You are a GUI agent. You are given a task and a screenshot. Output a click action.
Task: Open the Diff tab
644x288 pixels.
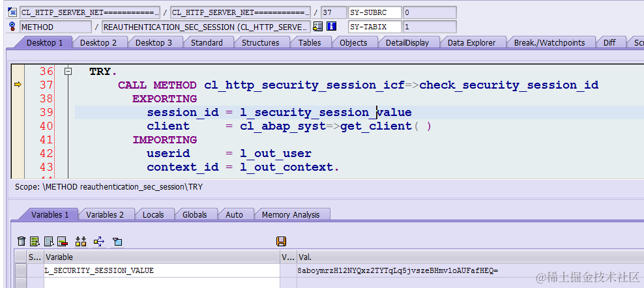609,43
